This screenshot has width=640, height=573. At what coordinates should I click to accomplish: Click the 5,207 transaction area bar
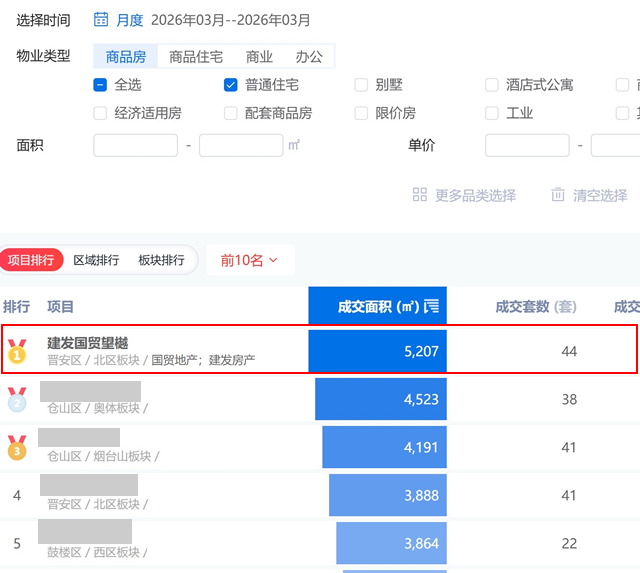[376, 351]
